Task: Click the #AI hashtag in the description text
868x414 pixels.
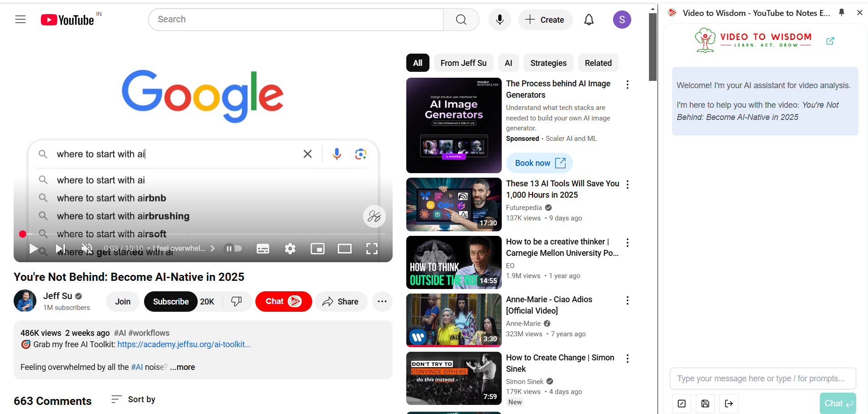Action: pos(137,367)
